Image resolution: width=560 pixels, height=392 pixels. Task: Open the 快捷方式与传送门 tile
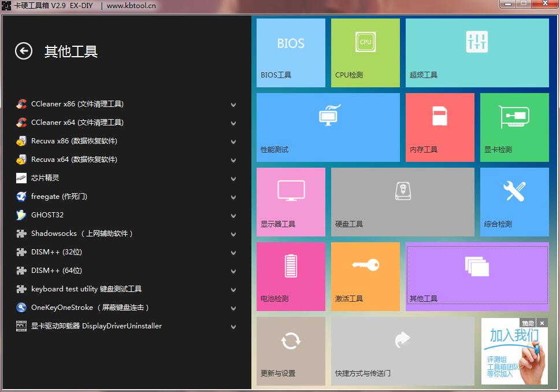pos(402,351)
